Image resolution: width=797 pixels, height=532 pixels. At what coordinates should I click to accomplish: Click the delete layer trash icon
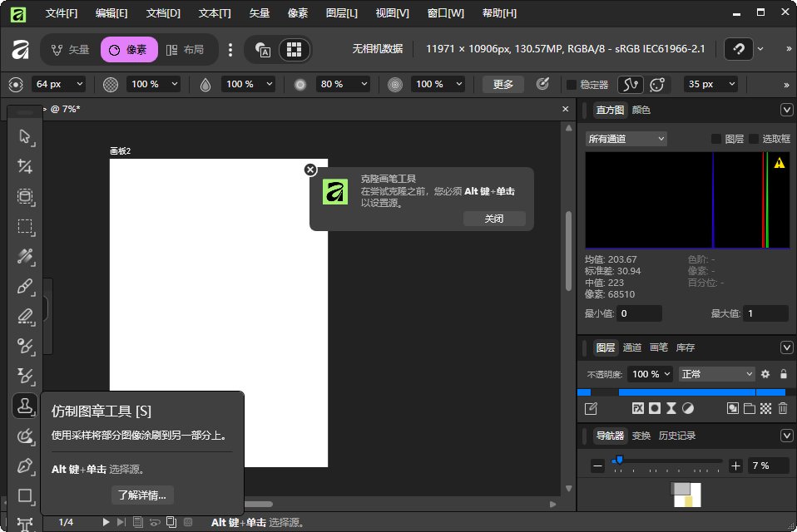[783, 409]
